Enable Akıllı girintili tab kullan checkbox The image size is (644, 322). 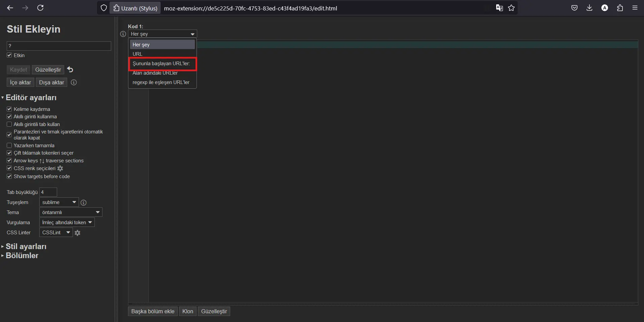click(9, 124)
